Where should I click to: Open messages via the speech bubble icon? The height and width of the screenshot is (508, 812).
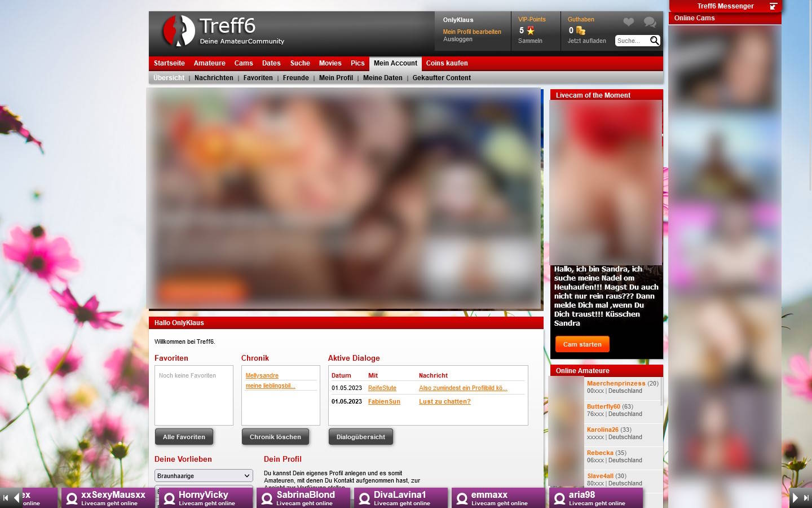[650, 23]
